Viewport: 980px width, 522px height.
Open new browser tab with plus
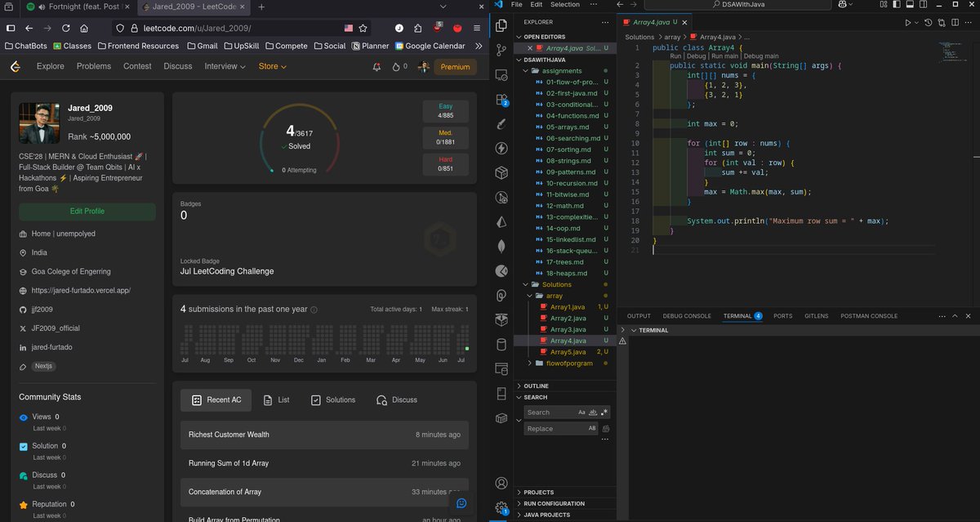(261, 7)
